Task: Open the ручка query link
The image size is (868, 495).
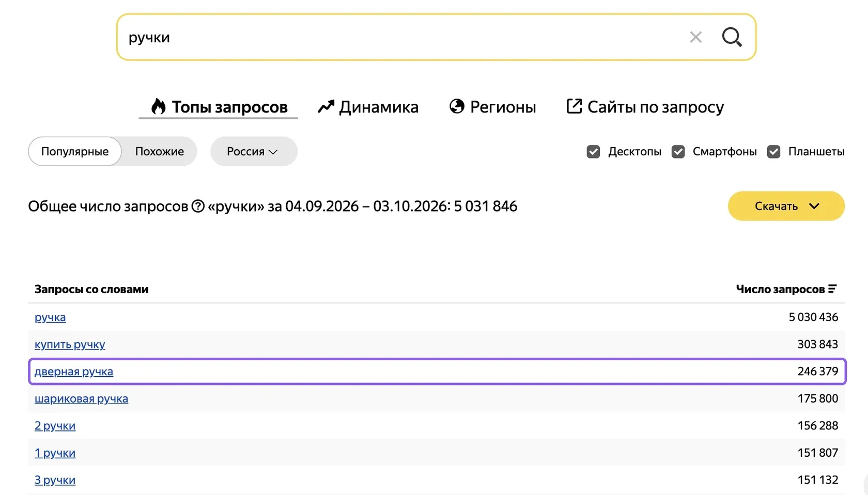Action: [x=50, y=317]
